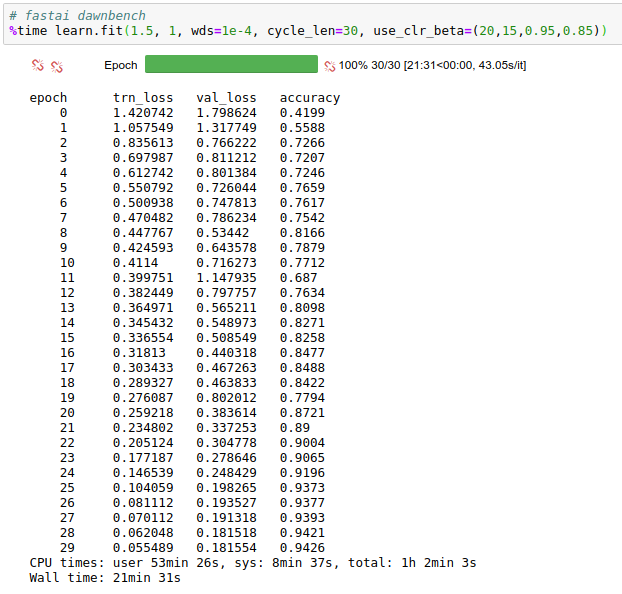The height and width of the screenshot is (594, 622).
Task: Click the '%time' magic in the code cell
Action: [x=28, y=31]
